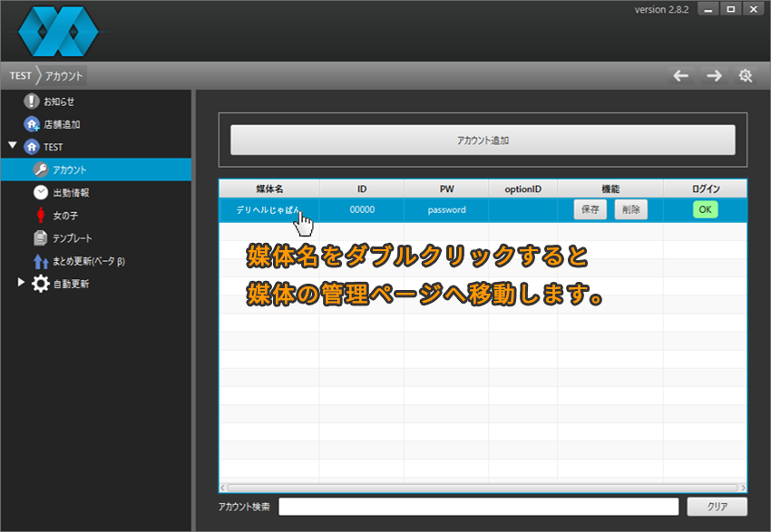Click the 保存 button in the row
This screenshot has height=532, width=771.
point(590,209)
